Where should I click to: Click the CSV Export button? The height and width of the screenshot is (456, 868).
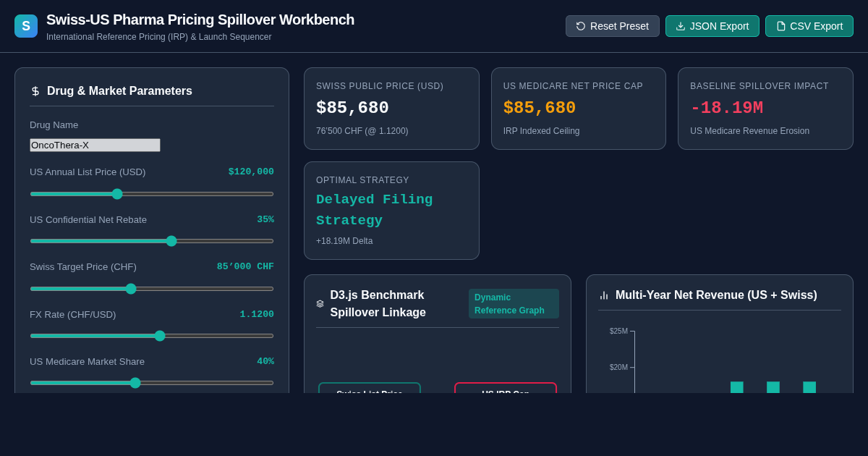coord(809,26)
